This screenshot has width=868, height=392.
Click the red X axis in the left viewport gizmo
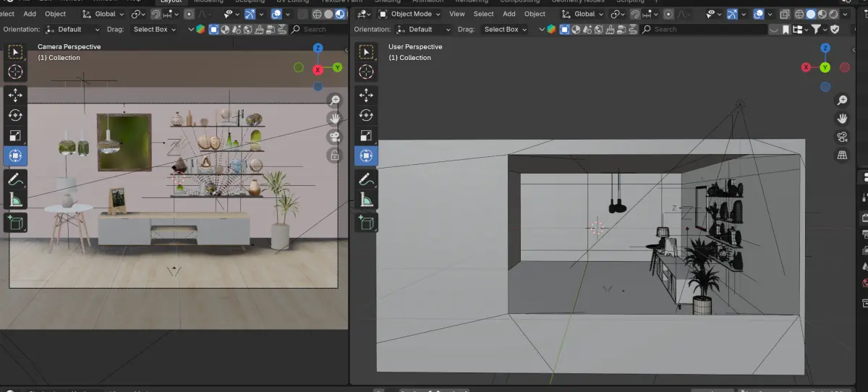coord(318,69)
